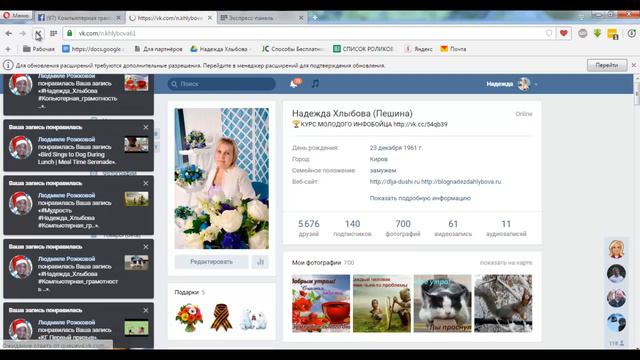640x360 pixels.
Task: Click the Перейти button in the info bar
Action: tap(607, 65)
